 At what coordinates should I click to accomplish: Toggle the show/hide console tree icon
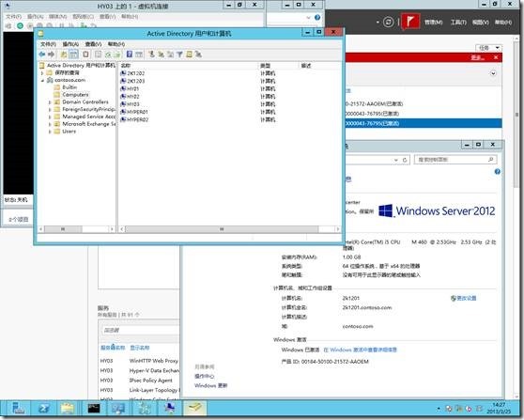[73, 54]
